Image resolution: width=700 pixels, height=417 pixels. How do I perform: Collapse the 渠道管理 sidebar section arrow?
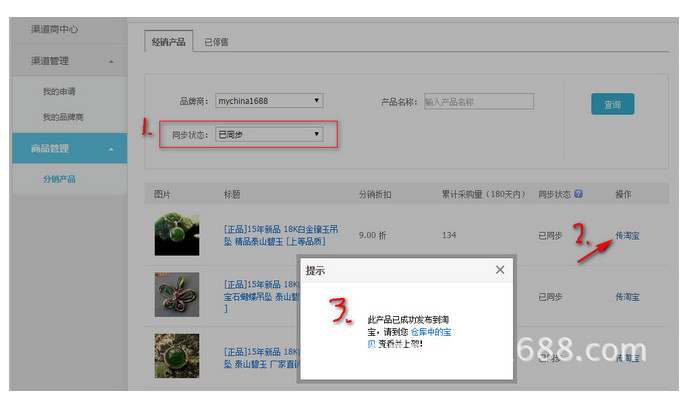pyautogui.click(x=111, y=62)
